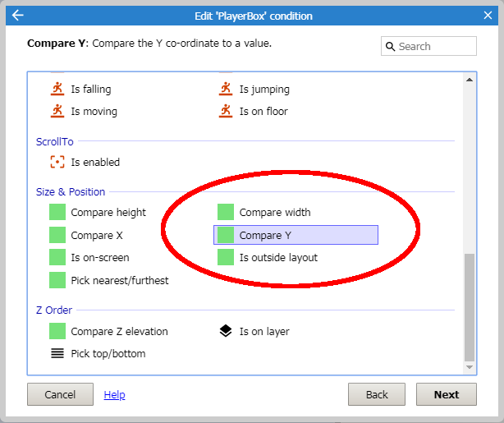Click into the Search field
Screen dimensions: 504x423
(x=435, y=47)
